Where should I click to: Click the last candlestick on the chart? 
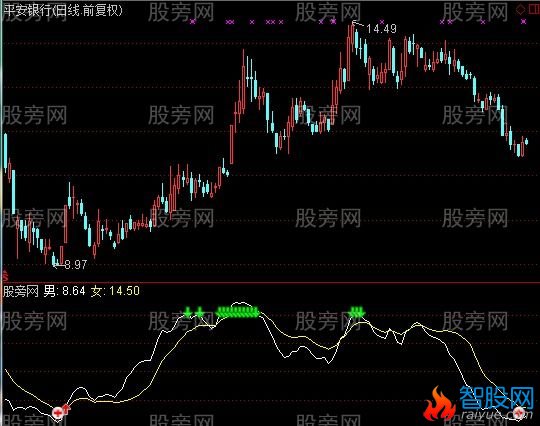click(527, 141)
